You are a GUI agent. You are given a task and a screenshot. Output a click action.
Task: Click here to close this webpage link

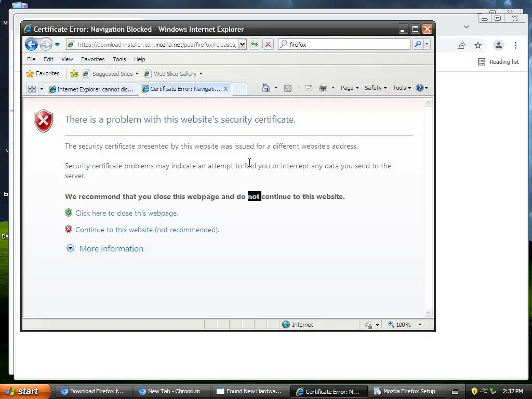tap(127, 213)
